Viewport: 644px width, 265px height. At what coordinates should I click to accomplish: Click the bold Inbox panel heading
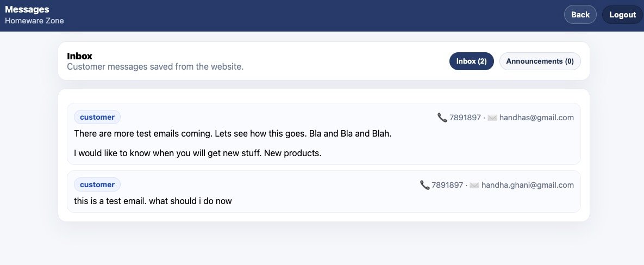click(x=79, y=56)
